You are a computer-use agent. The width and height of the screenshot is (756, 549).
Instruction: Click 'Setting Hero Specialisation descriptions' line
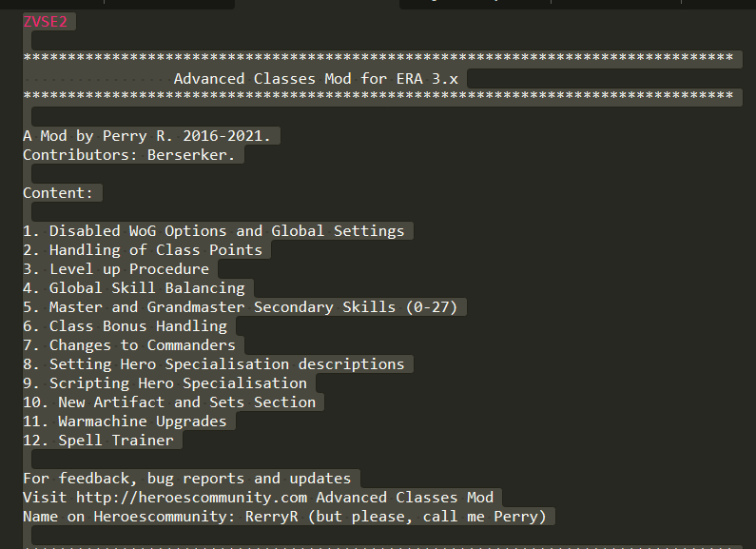point(214,364)
